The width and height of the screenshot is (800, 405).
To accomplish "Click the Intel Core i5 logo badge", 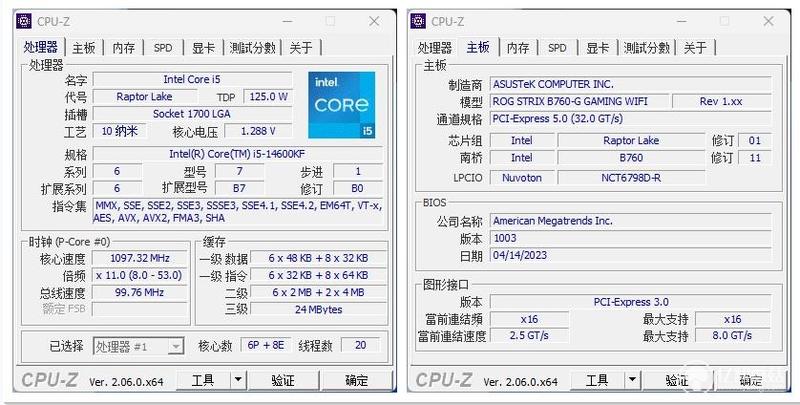I will pyautogui.click(x=341, y=105).
